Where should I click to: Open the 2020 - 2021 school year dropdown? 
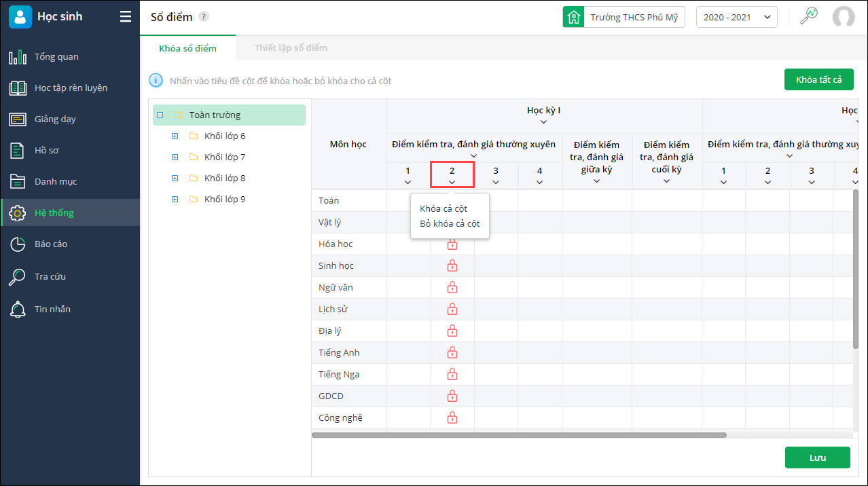tap(737, 17)
